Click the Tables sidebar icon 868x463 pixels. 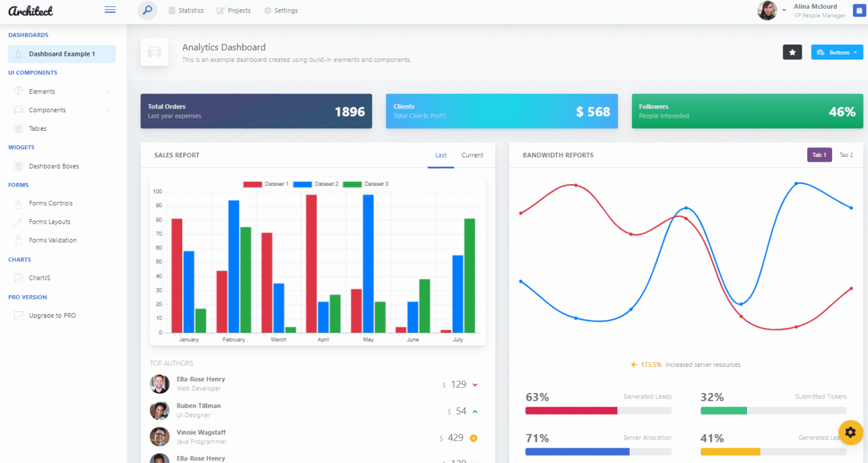coord(18,128)
